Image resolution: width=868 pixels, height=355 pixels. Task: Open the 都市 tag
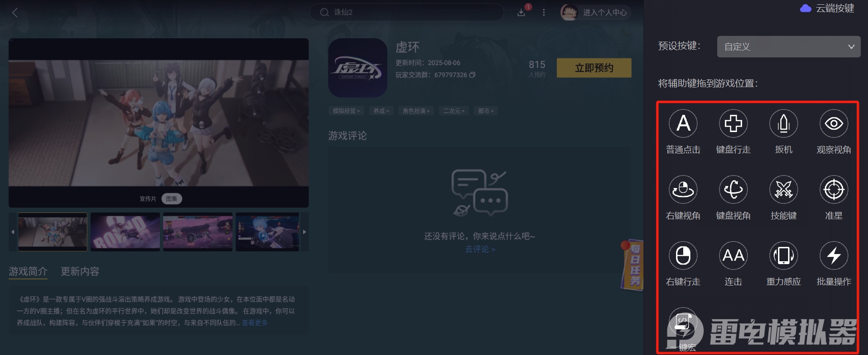pos(485,111)
